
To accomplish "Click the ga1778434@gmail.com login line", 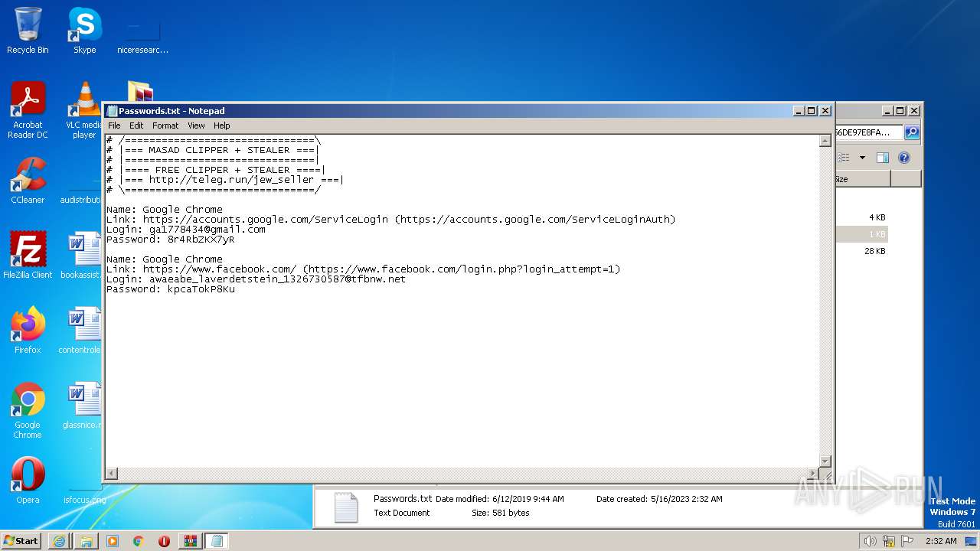I will click(x=186, y=230).
